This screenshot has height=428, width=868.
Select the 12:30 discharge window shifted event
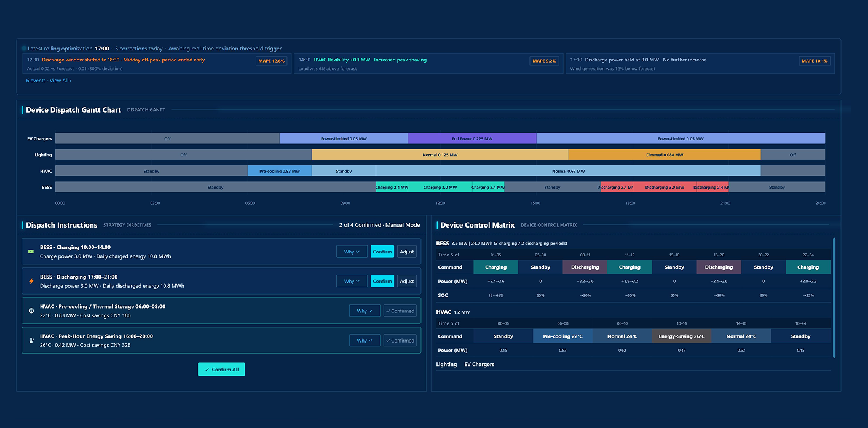(x=157, y=64)
